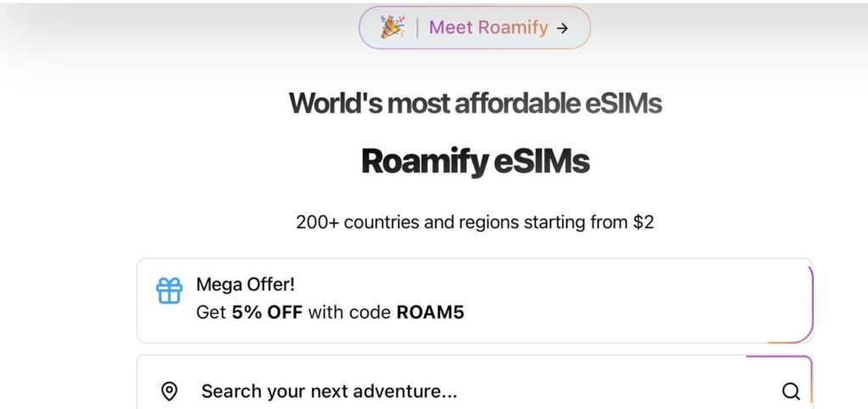Click the divider line in the Meet Roamify pill
The width and height of the screenshot is (868, 409).
click(x=417, y=27)
